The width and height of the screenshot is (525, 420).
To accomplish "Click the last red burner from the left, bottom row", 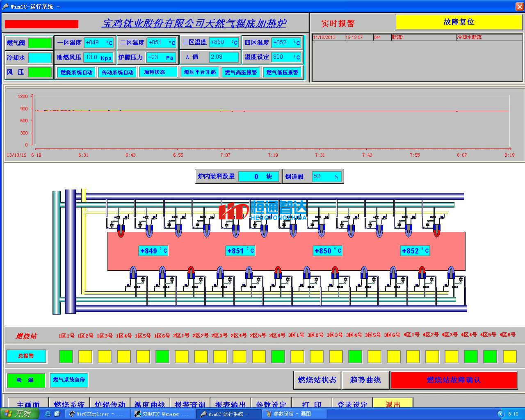I will [x=422, y=272].
